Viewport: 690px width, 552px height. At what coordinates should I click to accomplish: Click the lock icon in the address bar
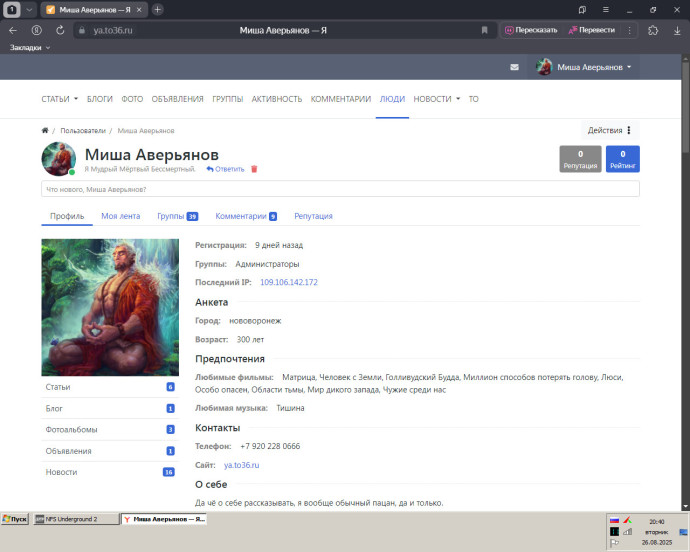tap(81, 30)
